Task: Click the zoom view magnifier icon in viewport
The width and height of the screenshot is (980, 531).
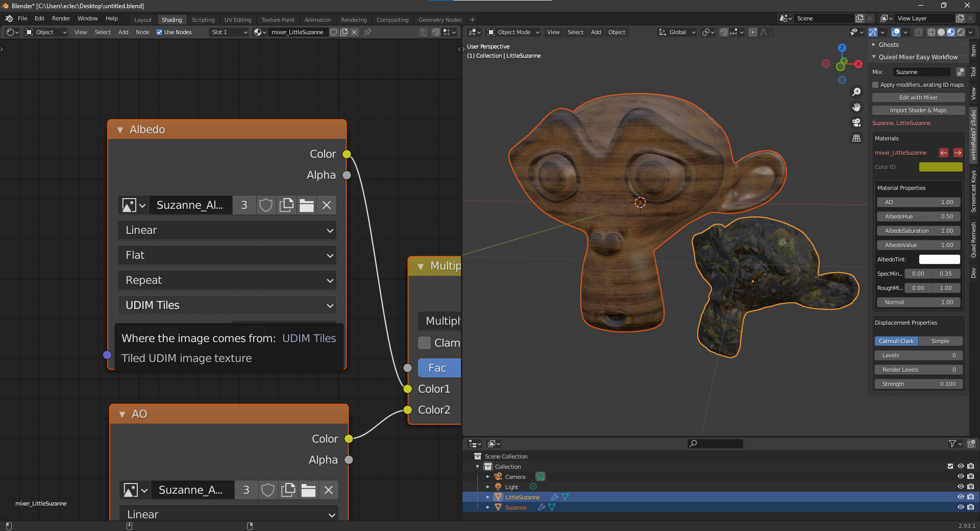Action: 856,92
